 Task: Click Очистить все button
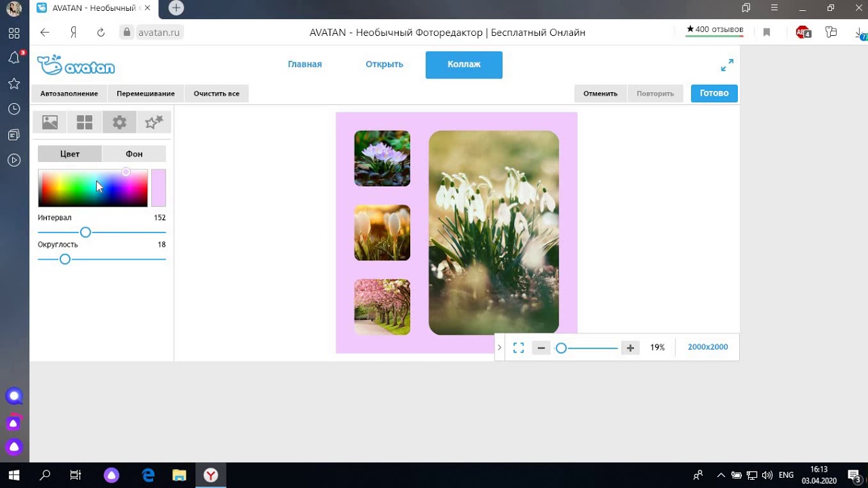216,94
